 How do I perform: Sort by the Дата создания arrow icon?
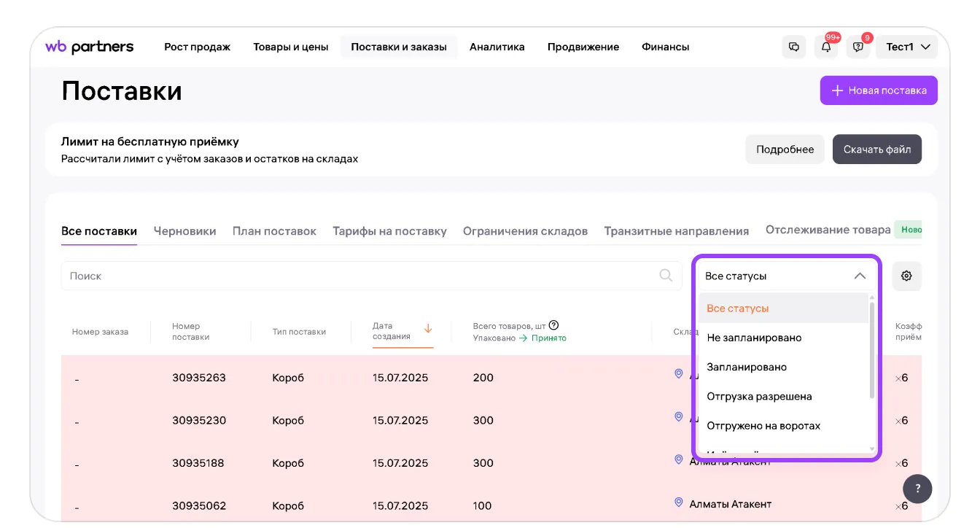pyautogui.click(x=428, y=329)
